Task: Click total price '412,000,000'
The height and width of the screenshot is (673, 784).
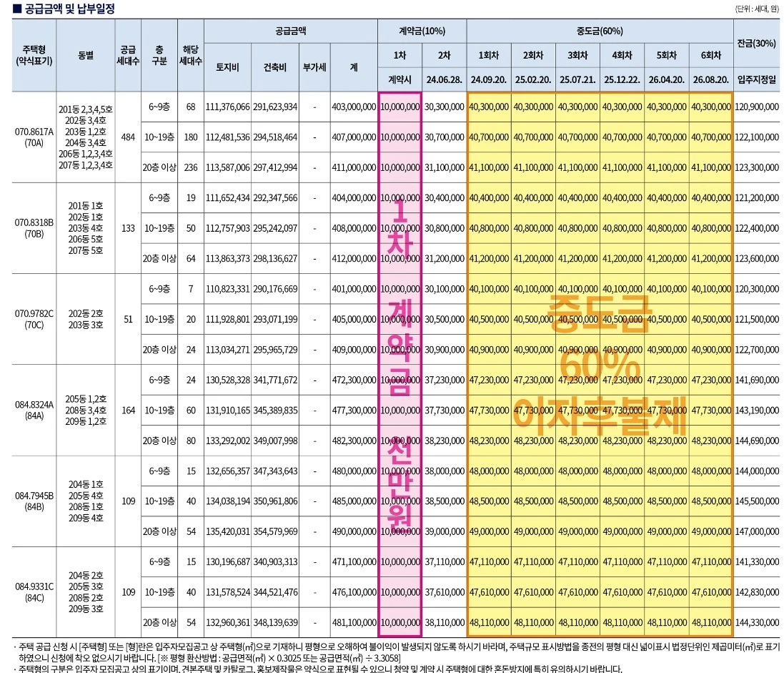Action: [x=354, y=259]
